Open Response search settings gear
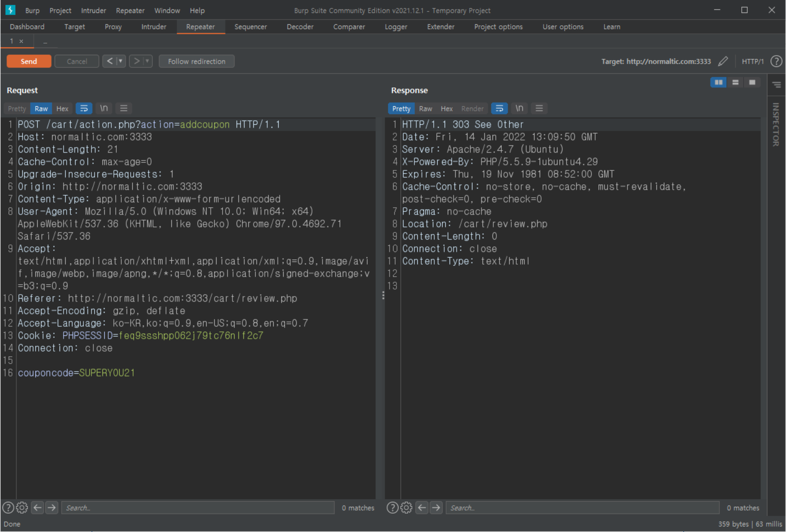The image size is (786, 532). point(406,508)
